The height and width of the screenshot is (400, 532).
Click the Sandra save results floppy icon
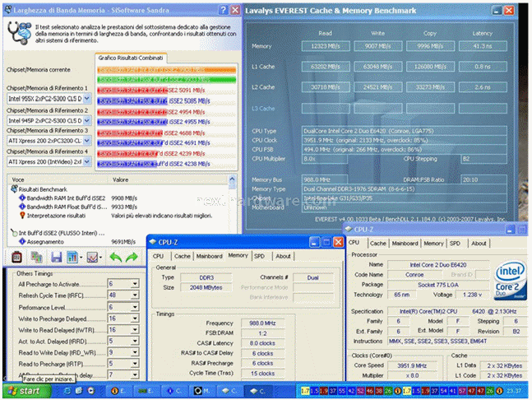click(x=56, y=257)
